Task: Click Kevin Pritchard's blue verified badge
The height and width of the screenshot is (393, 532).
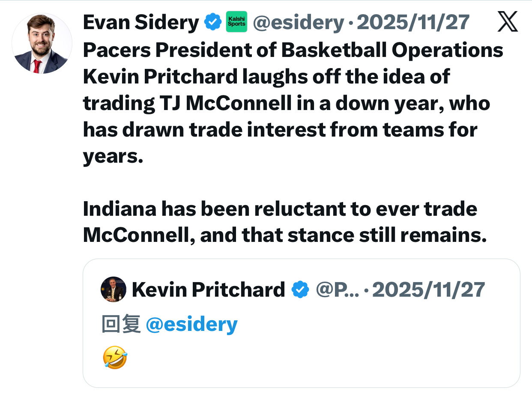Action: click(300, 290)
